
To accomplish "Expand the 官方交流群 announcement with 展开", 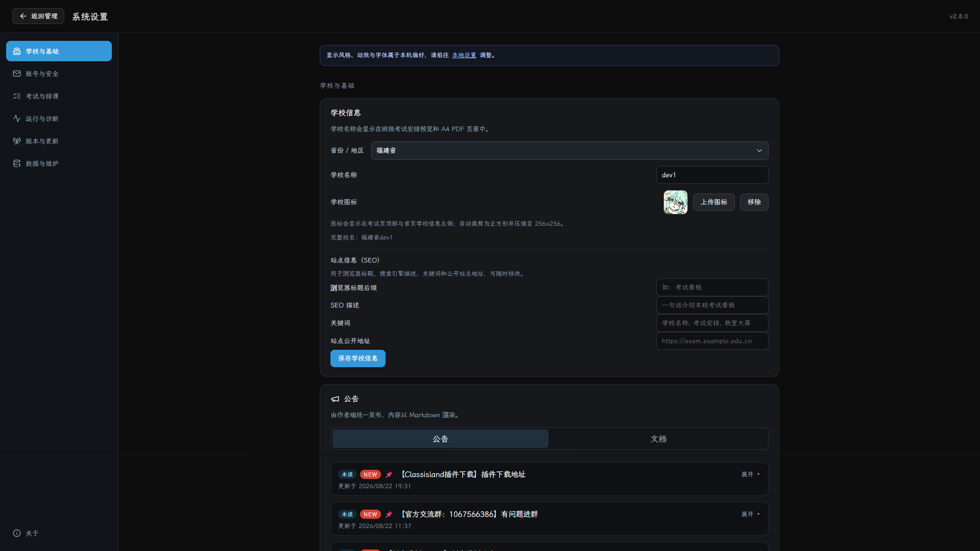I will [751, 514].
